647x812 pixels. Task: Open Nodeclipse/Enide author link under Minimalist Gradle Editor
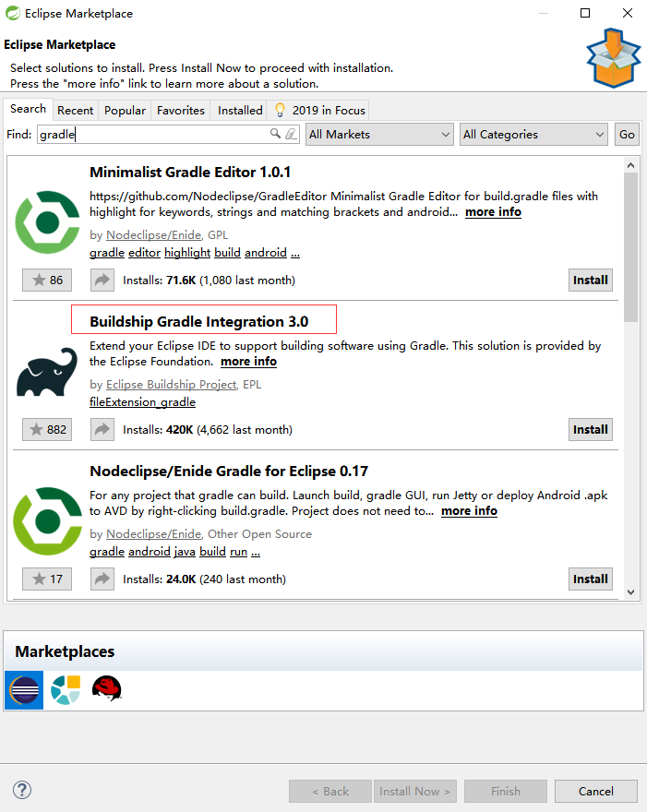(154, 235)
